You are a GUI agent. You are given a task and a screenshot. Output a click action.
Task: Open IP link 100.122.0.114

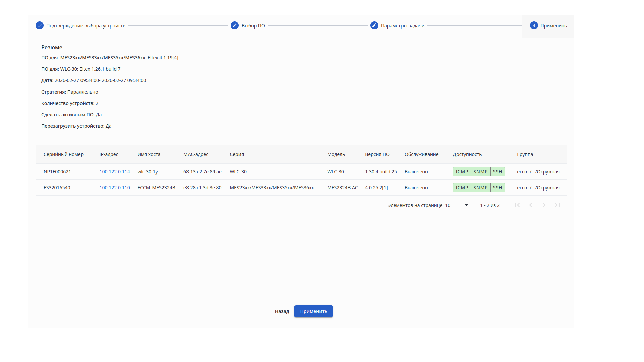pos(115,172)
